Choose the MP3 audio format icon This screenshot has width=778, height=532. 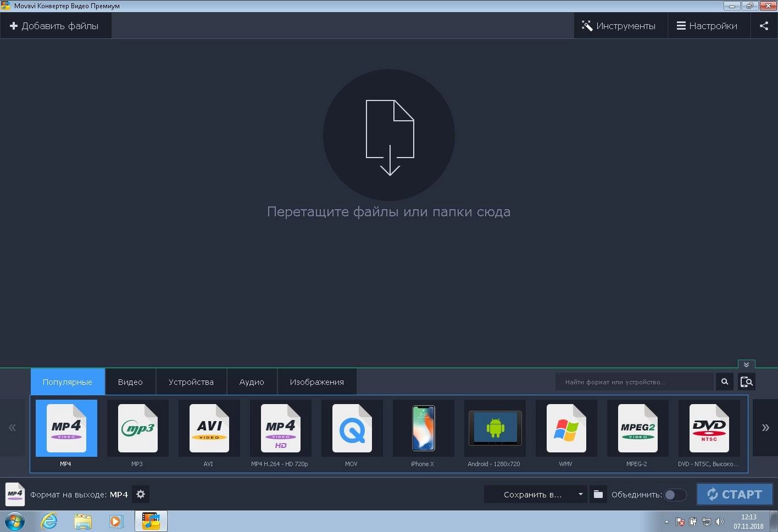[x=138, y=428]
